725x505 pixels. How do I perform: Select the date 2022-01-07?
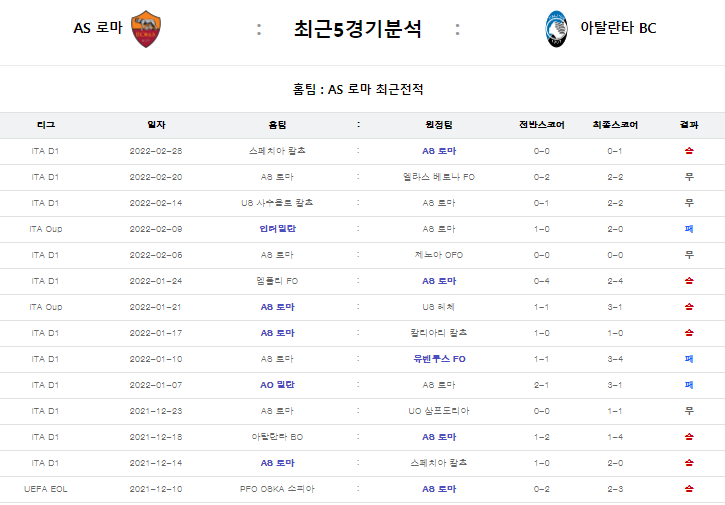pyautogui.click(x=156, y=385)
